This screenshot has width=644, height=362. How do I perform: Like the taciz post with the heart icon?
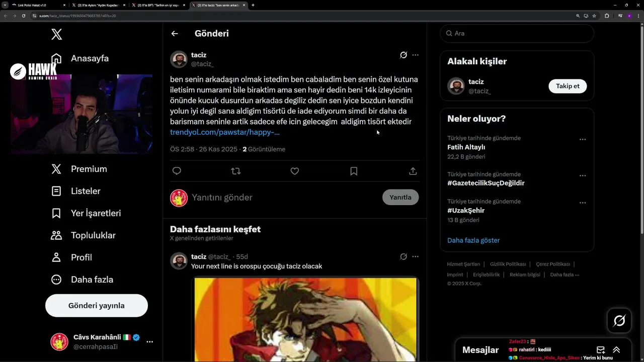(295, 171)
